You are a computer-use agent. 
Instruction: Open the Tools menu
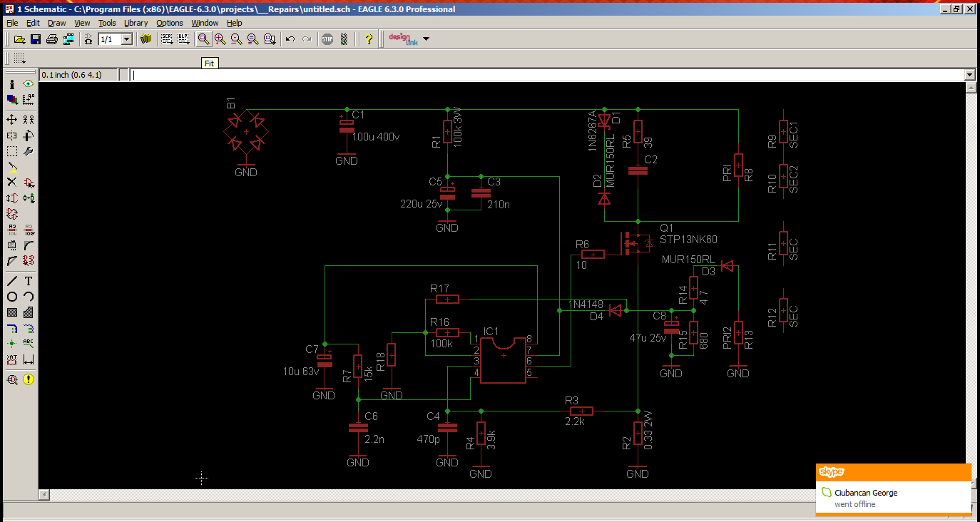pos(107,23)
